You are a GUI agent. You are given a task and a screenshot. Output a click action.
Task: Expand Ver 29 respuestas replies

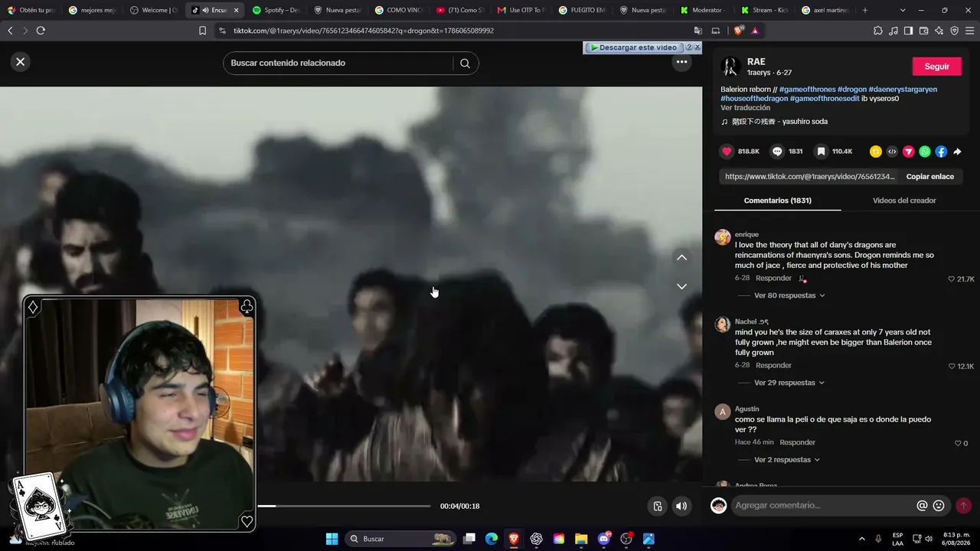(x=789, y=383)
